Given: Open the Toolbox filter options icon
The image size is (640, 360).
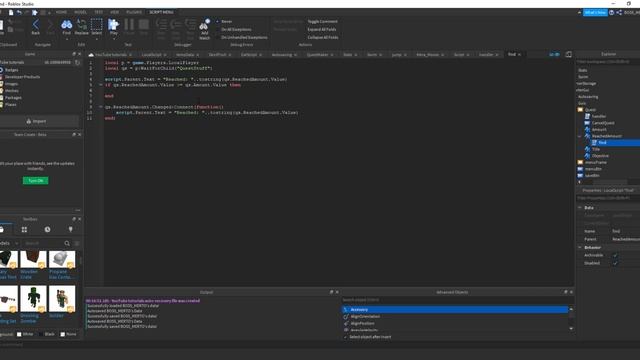Looking at the screenshot, I should (77, 243).
